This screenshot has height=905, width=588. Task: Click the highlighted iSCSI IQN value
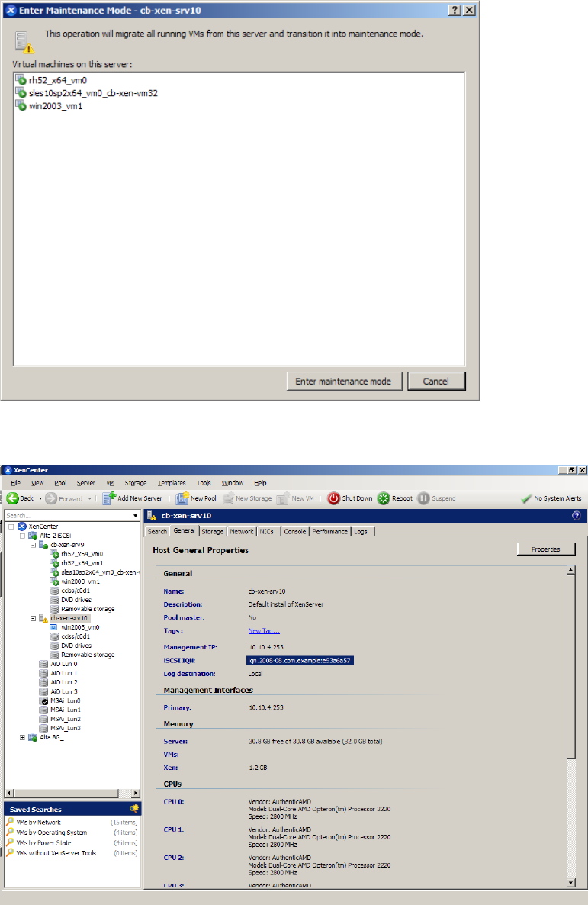(300, 660)
